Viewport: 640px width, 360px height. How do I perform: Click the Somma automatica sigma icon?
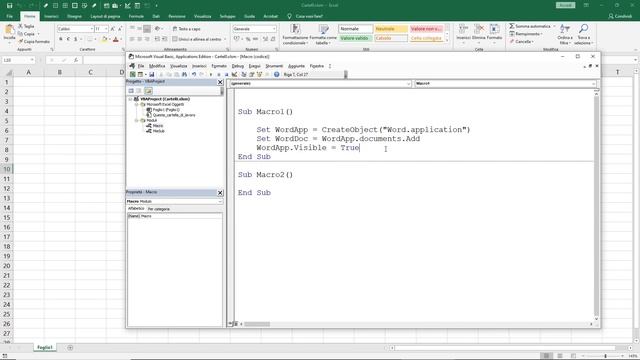pyautogui.click(x=512, y=26)
